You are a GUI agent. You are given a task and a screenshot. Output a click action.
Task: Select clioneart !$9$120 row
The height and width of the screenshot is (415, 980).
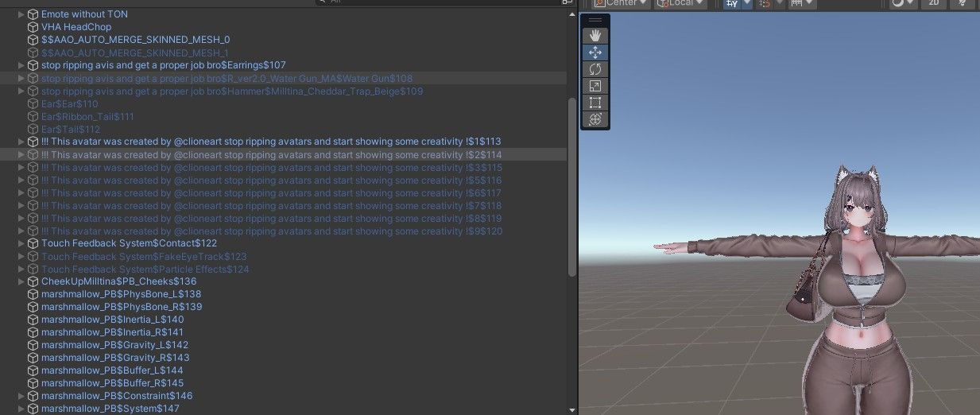click(284, 231)
